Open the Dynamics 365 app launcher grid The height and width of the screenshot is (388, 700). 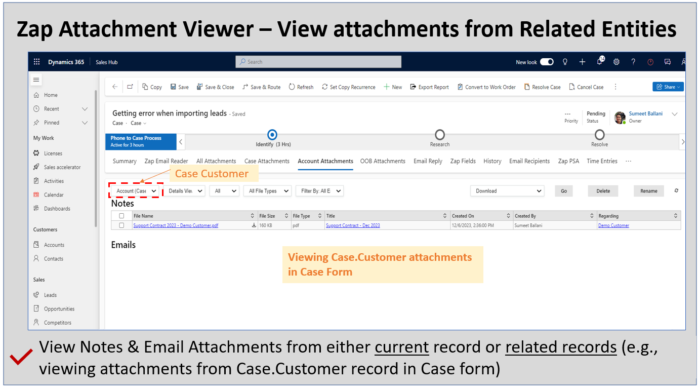(x=37, y=62)
